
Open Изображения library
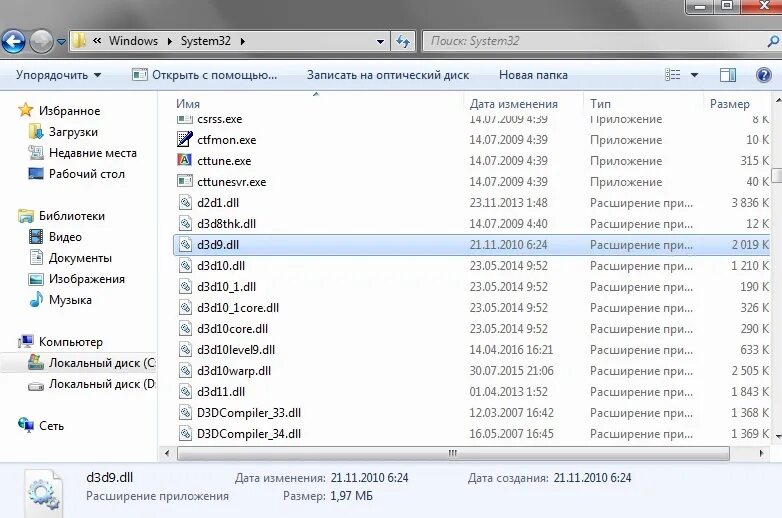pyautogui.click(x=86, y=279)
